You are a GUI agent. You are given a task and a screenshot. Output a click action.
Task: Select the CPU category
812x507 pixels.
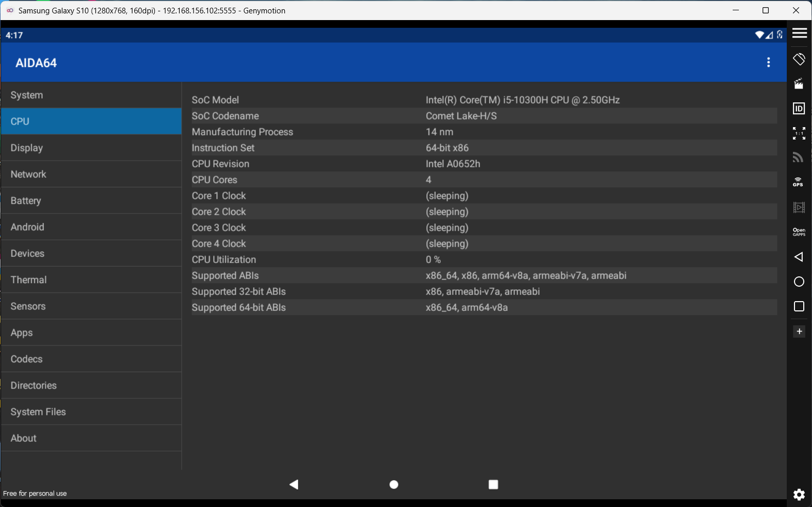click(91, 121)
